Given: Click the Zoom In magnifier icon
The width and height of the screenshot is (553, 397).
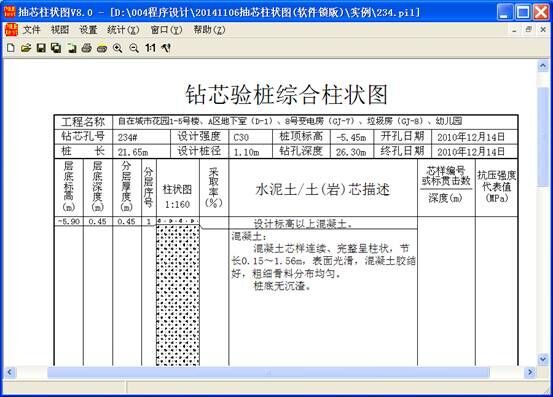Looking at the screenshot, I should tap(118, 48).
